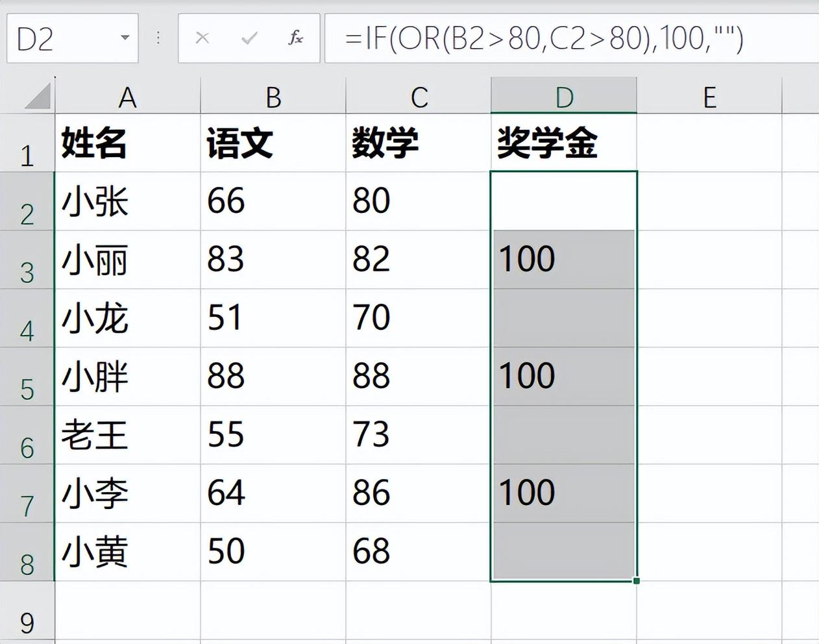Viewport: 819px width, 644px height.
Task: Click the 数学 header cell
Action: coord(419,143)
